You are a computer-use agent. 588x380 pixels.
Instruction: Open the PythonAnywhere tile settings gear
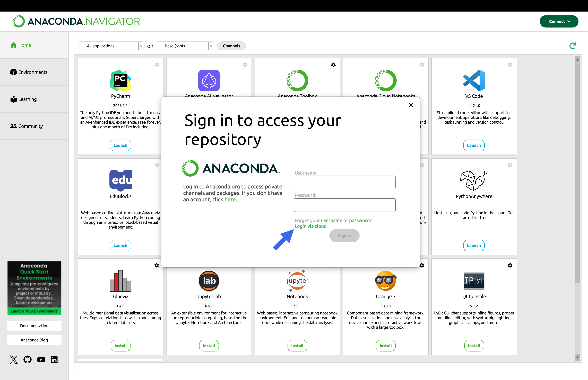click(510, 165)
